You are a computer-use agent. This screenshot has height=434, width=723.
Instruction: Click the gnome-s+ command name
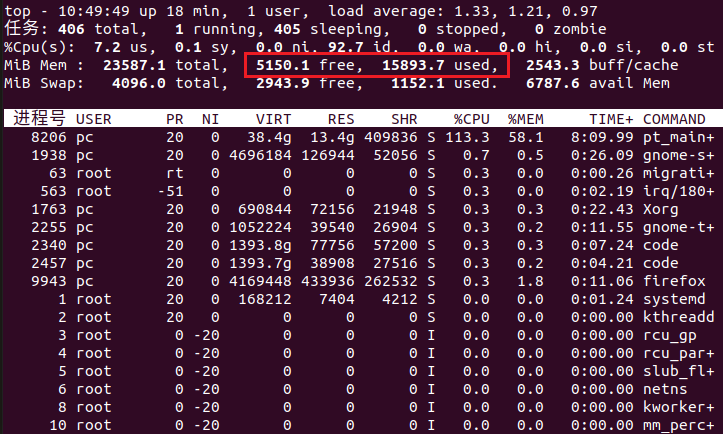click(679, 155)
